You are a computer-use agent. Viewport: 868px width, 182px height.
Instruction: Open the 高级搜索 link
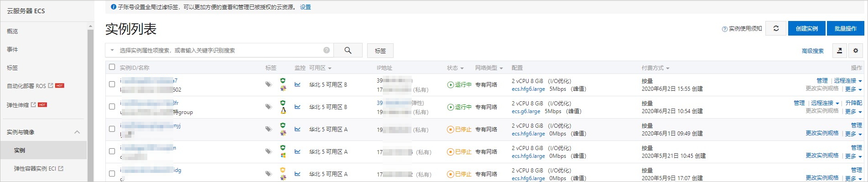coord(813,51)
